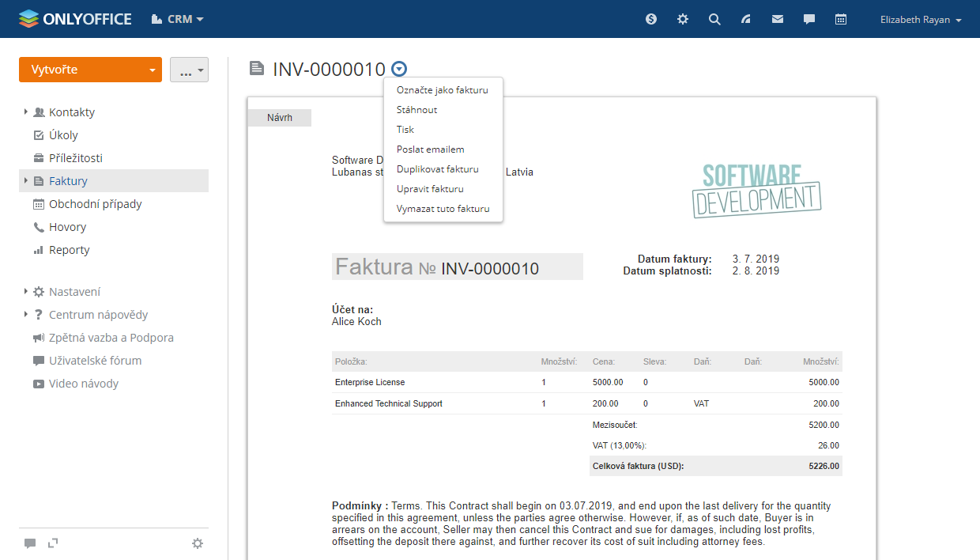Expand the Kontakty tree arrow
The width and height of the screenshot is (980, 560).
point(26,112)
